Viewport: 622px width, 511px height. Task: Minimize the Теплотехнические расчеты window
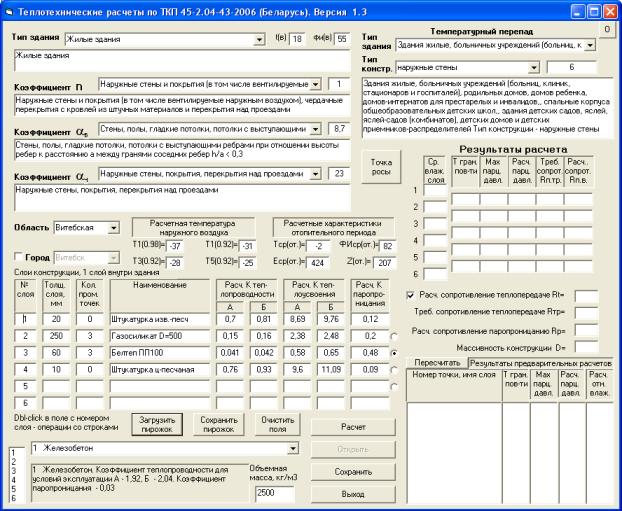point(578,12)
